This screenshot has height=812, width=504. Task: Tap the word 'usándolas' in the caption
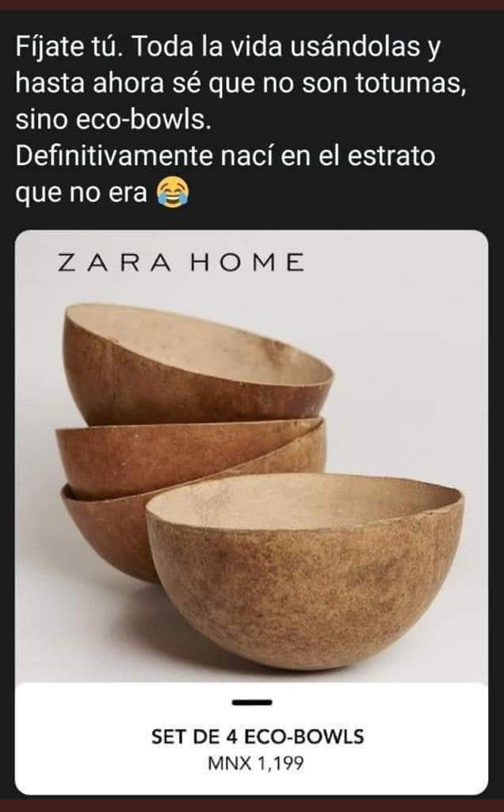(356, 47)
